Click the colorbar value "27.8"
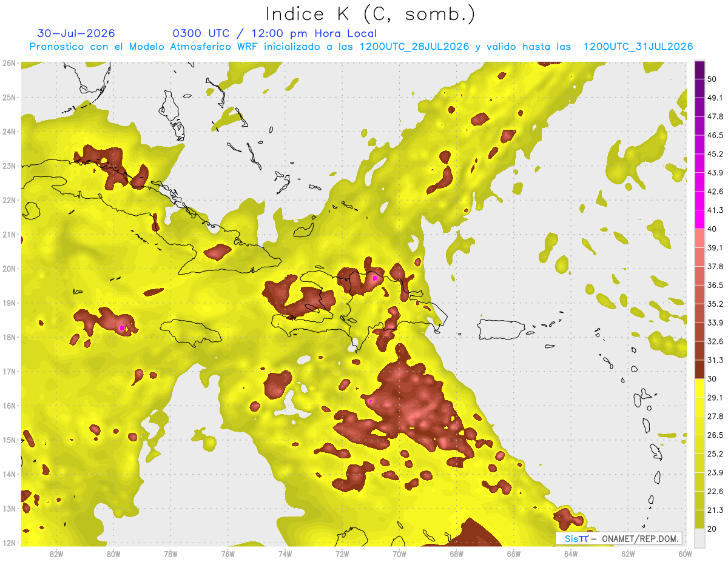Screen dimensions: 728x562 point(715,416)
